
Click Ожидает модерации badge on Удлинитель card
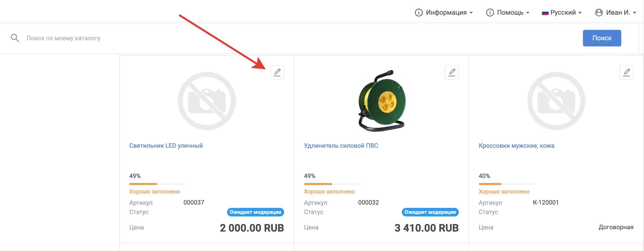(430, 212)
